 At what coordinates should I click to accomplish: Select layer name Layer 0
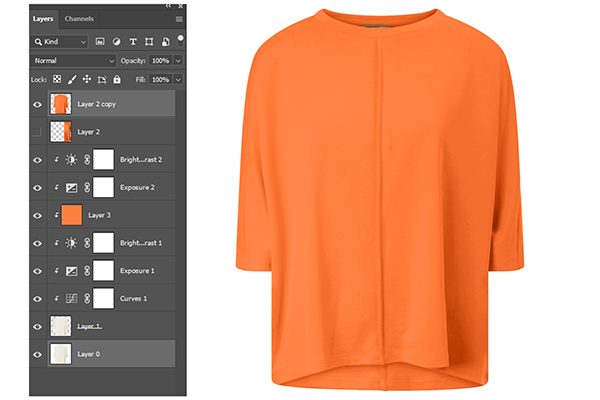(x=88, y=354)
